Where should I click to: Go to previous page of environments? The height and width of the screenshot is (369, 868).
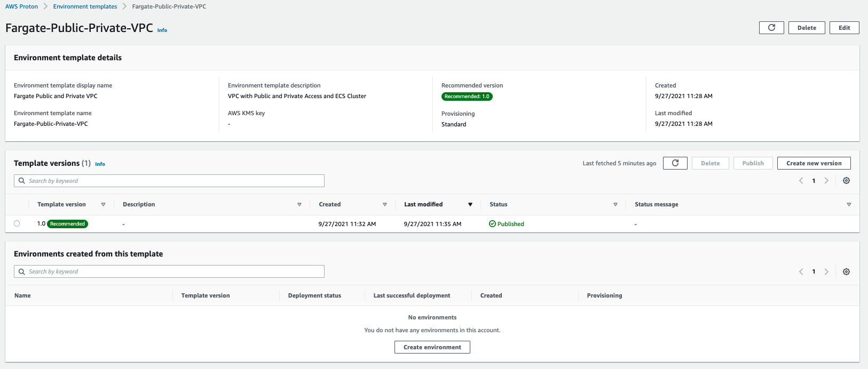(x=801, y=271)
